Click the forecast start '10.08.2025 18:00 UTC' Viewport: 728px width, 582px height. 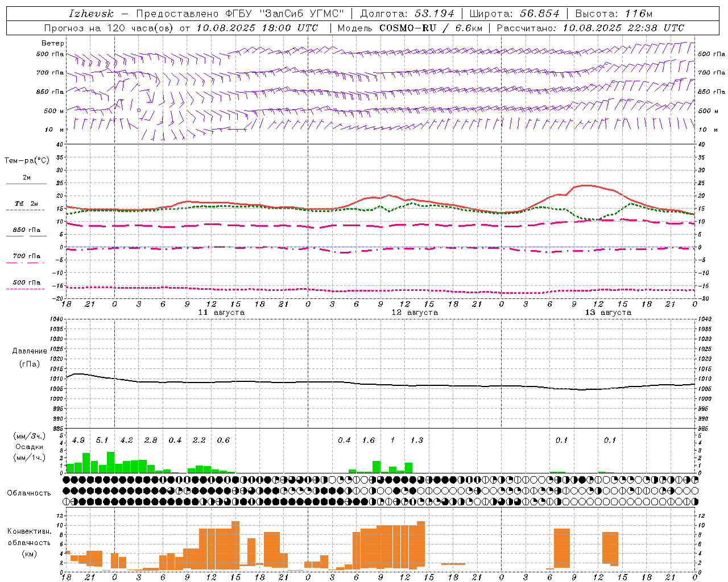coord(258,28)
